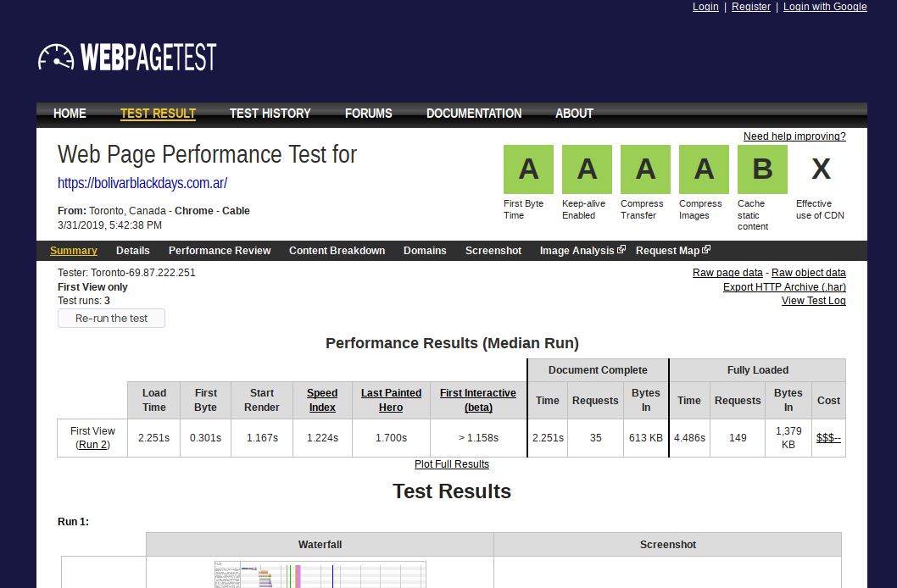
Task: Switch to the Domains tab
Action: coord(425,250)
